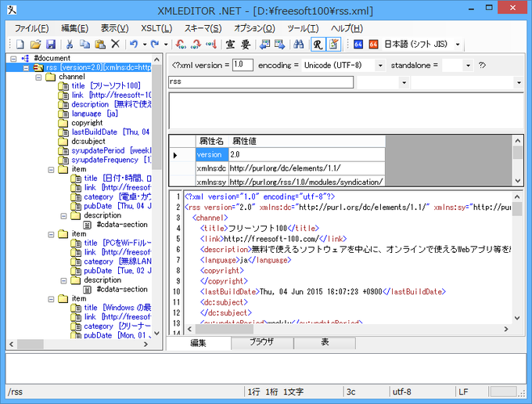
Task: Click the 宣 declaration toolbar icon
Action: pos(230,44)
